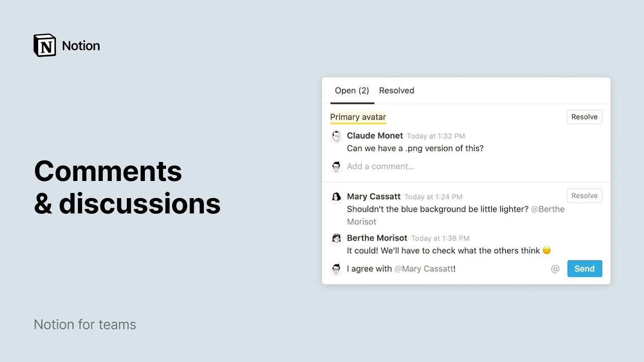Click the @Berthe Morisot mention
This screenshot has height=362, width=644.
point(548,209)
